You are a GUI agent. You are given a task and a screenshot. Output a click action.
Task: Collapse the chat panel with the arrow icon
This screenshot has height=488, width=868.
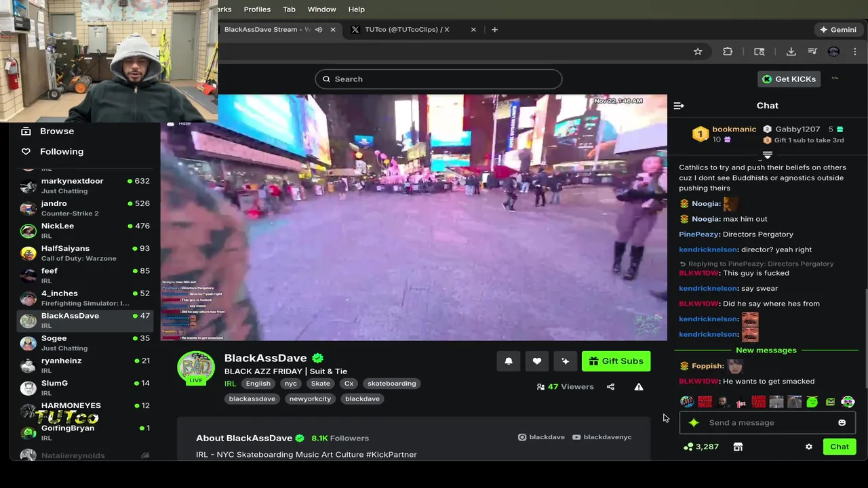679,106
